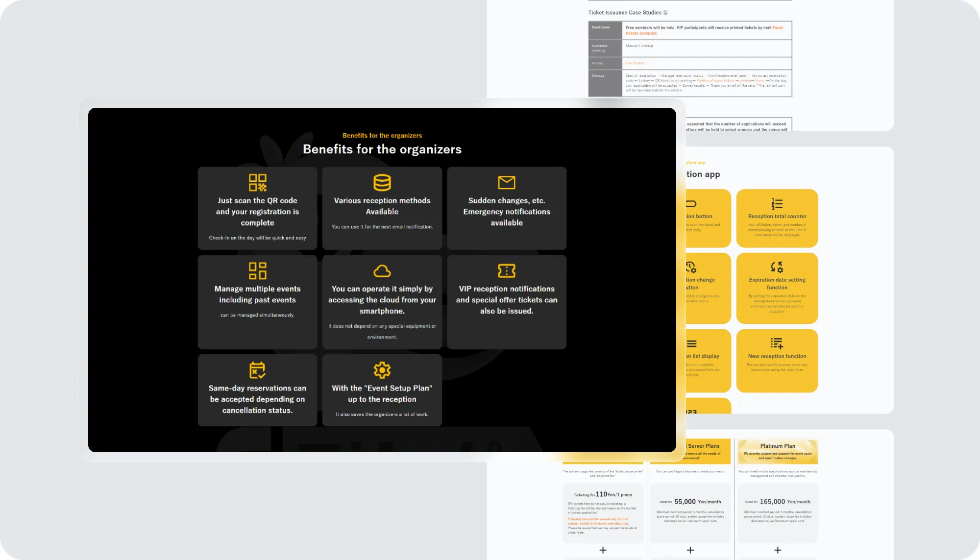Viewport: 980px width, 560px height.
Task: Click the Benefits for the organizers heading
Action: 382,149
